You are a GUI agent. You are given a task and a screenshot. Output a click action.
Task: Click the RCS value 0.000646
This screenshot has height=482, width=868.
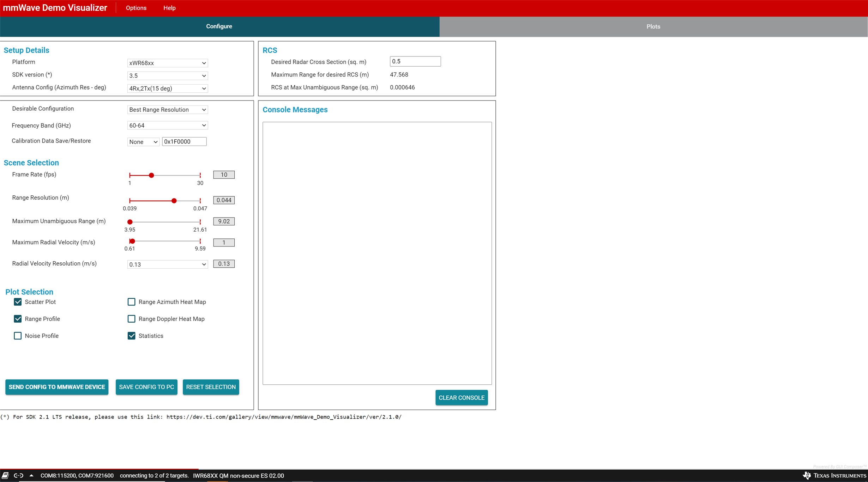click(402, 87)
